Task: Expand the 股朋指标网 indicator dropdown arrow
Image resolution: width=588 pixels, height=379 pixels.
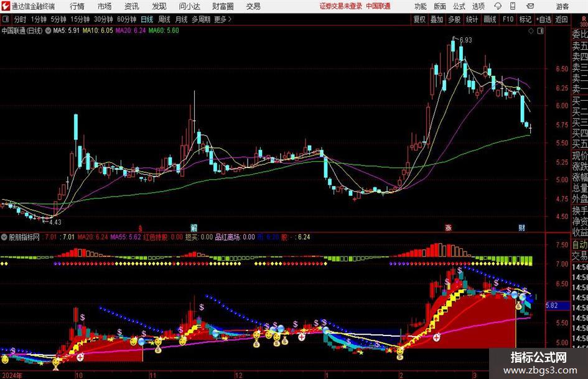Action: click(x=4, y=237)
